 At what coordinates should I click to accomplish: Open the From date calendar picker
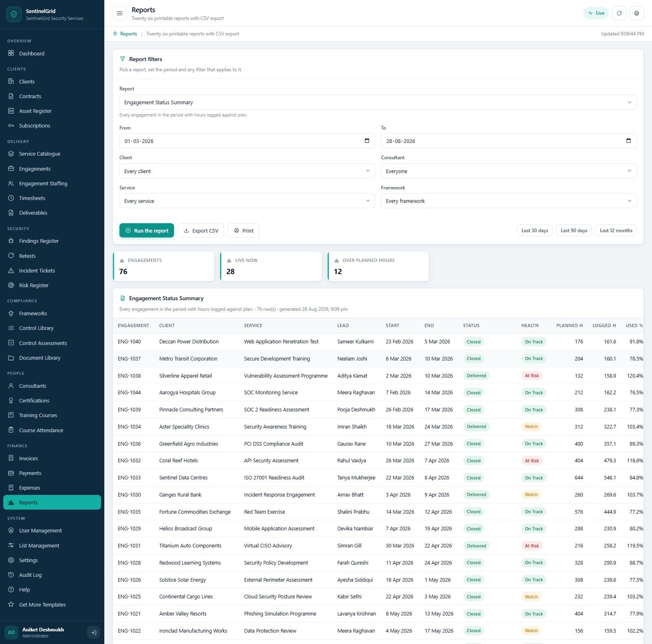(x=367, y=141)
